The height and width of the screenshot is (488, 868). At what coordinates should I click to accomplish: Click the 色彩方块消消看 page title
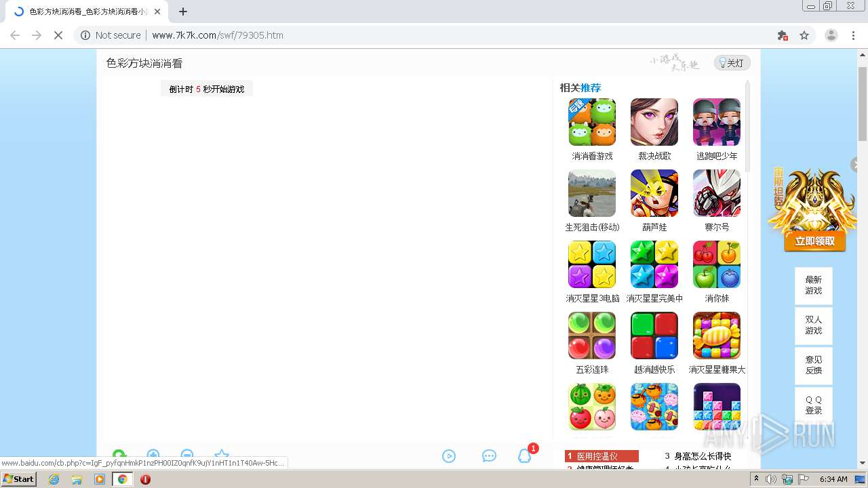pos(144,63)
